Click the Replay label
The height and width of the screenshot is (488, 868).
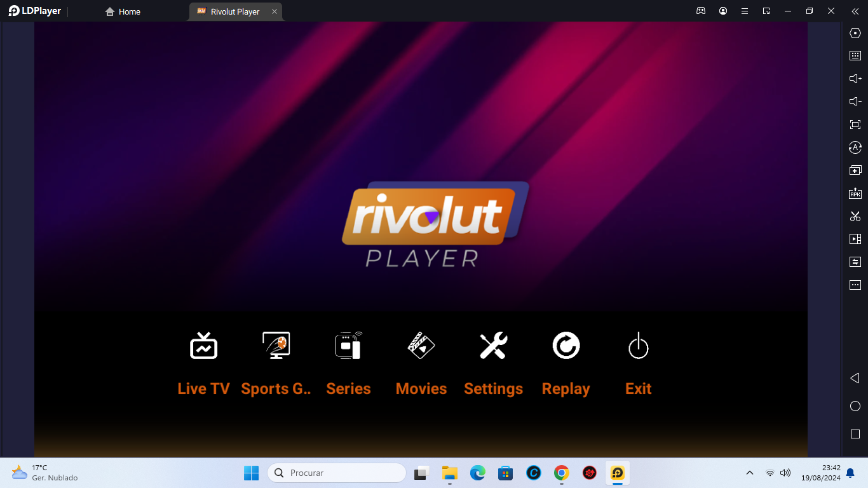click(566, 389)
